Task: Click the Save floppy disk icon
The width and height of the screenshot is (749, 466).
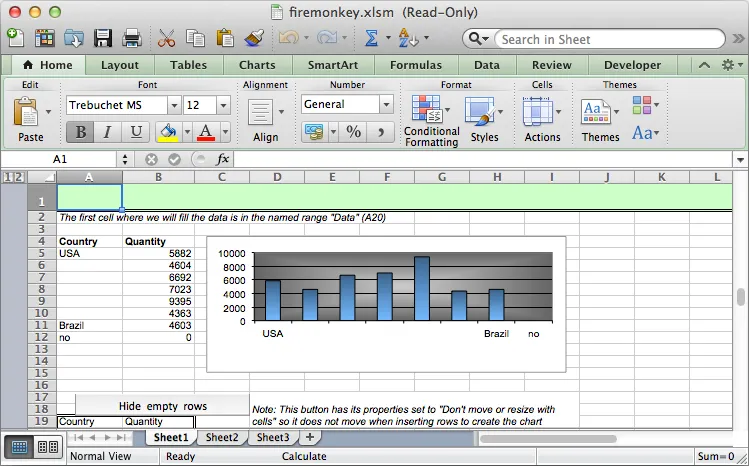Action: point(103,38)
